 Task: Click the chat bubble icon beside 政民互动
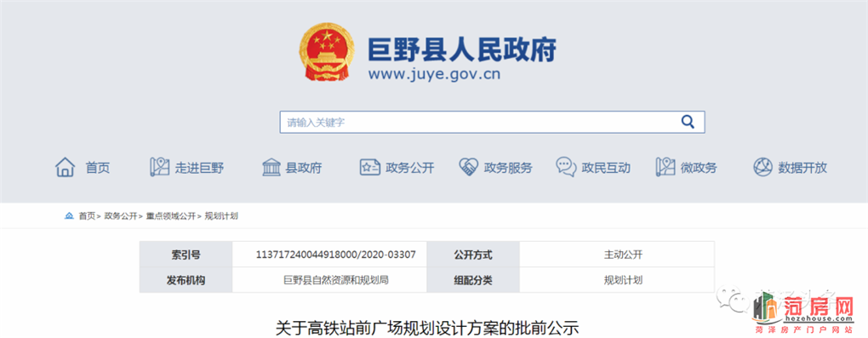pos(566,168)
